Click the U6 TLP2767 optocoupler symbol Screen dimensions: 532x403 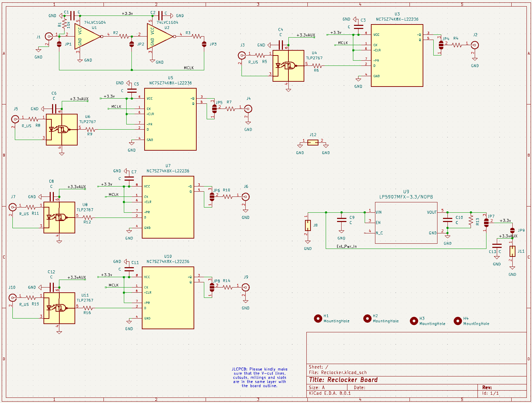[x=62, y=130]
